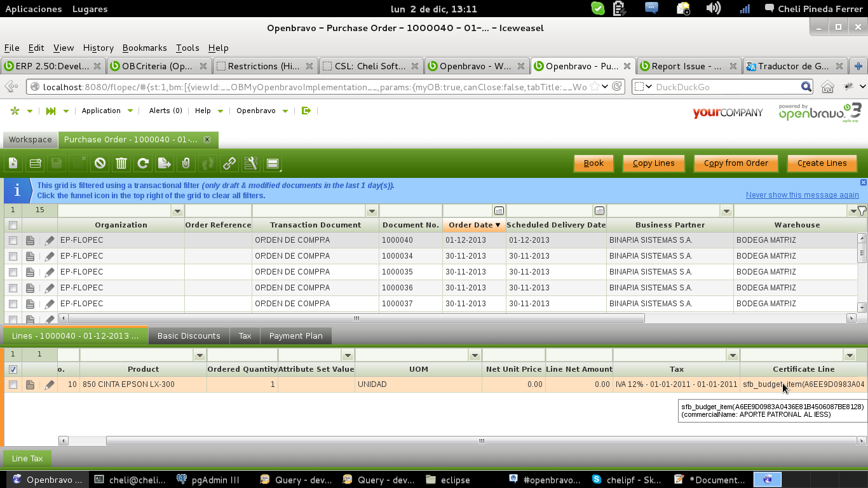Edit order 1000034 with pencil icon
This screenshot has width=868, height=488.
click(49, 256)
